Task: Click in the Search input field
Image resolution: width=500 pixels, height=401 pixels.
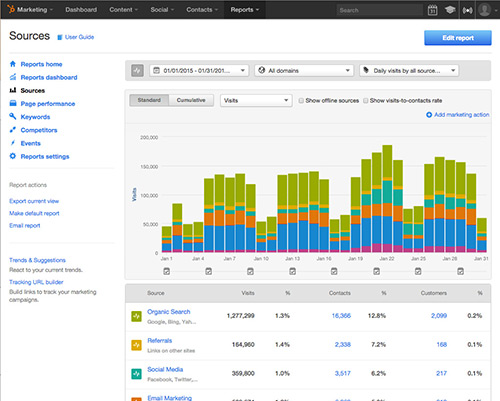Action: [x=380, y=10]
